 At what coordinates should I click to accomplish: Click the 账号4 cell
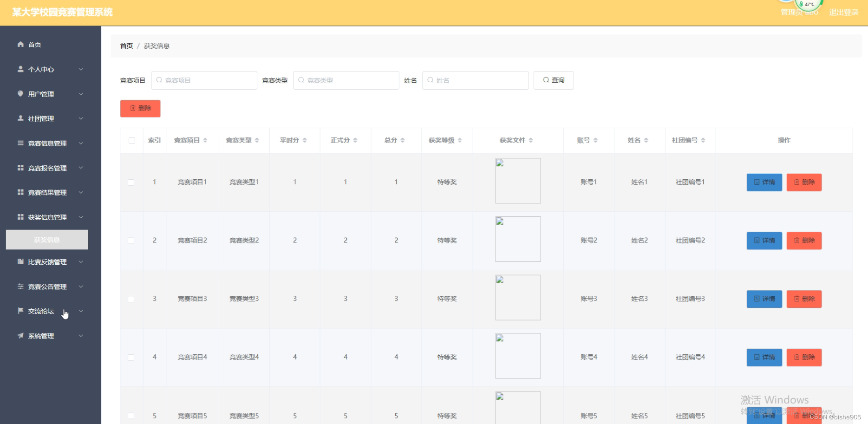[x=589, y=357]
